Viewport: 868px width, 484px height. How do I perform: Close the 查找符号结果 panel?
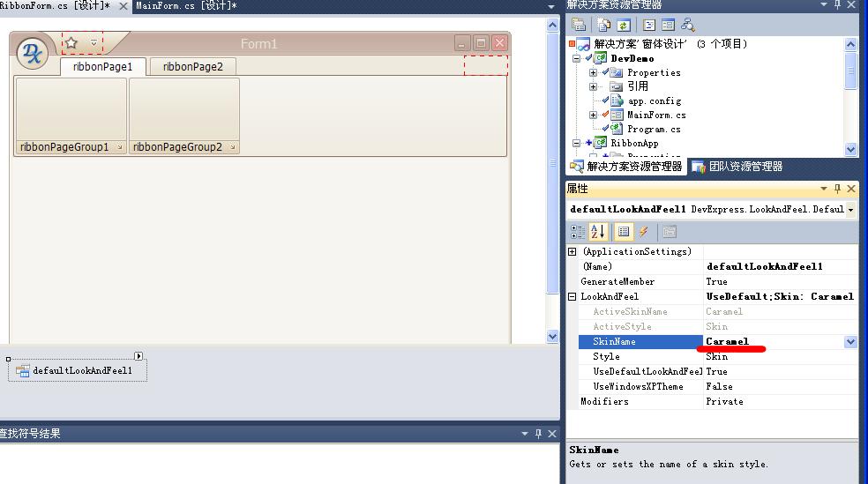pyautogui.click(x=552, y=434)
